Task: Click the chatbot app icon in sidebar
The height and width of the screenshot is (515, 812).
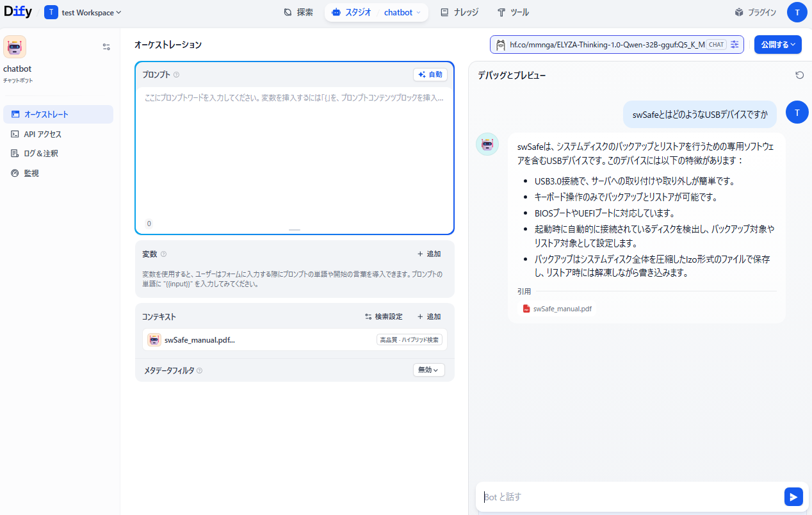Action: (15, 47)
